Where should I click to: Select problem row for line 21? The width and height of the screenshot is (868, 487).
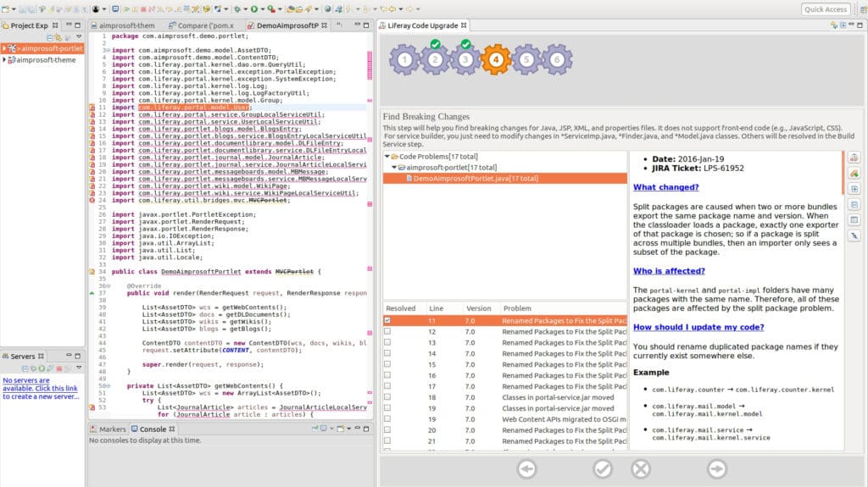click(x=505, y=441)
